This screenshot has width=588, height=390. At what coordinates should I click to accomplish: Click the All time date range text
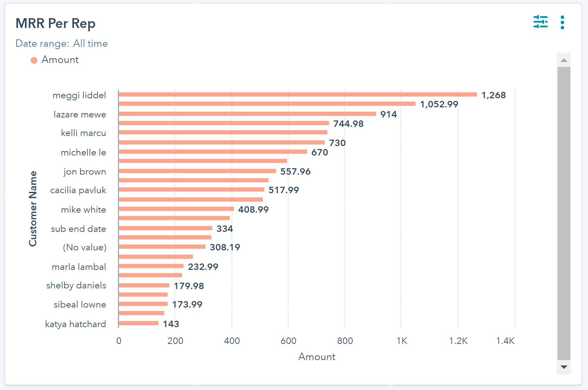(x=90, y=43)
